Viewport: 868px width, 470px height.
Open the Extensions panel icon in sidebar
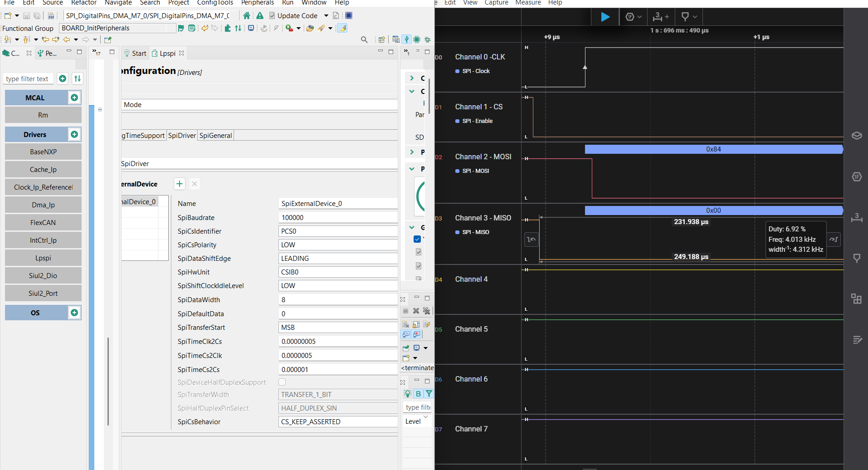coord(856,299)
